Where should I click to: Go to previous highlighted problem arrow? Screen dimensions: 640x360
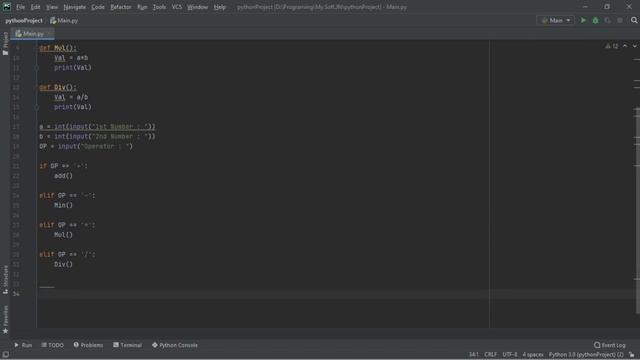625,46
